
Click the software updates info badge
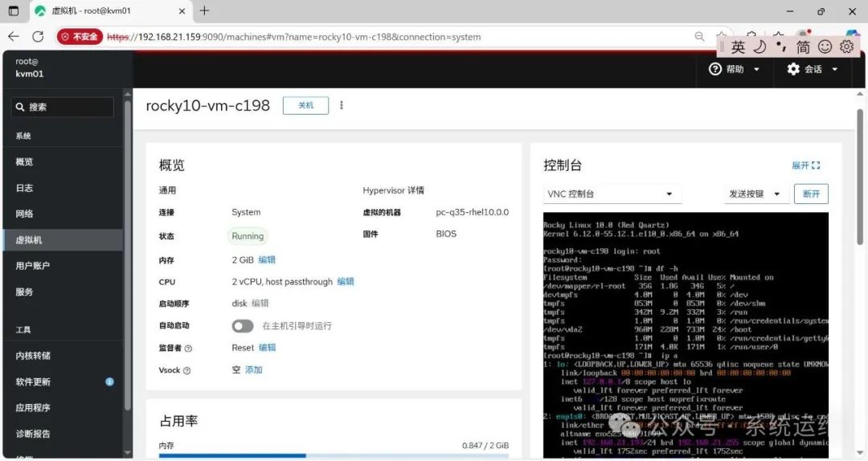click(109, 381)
